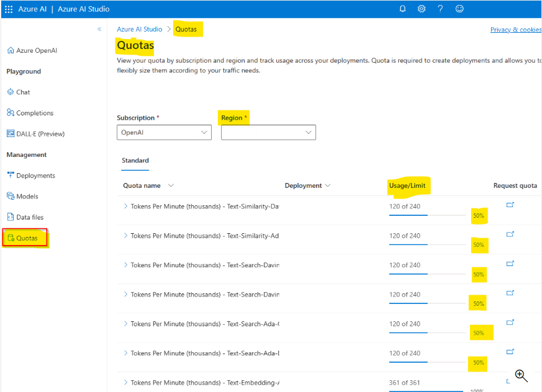Select the Standard tab

(x=135, y=161)
